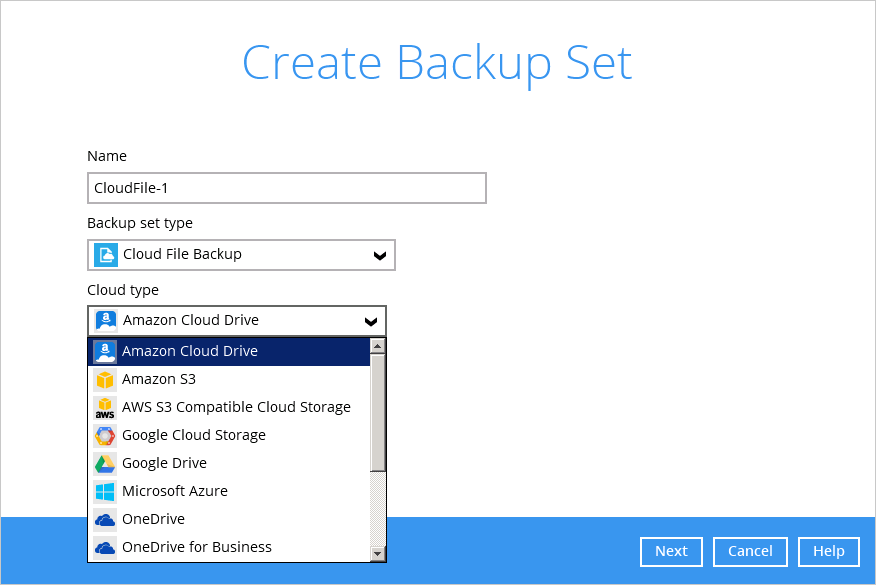Collapse the Cloud type dropdown arrow
This screenshot has width=876, height=585.
click(x=370, y=321)
